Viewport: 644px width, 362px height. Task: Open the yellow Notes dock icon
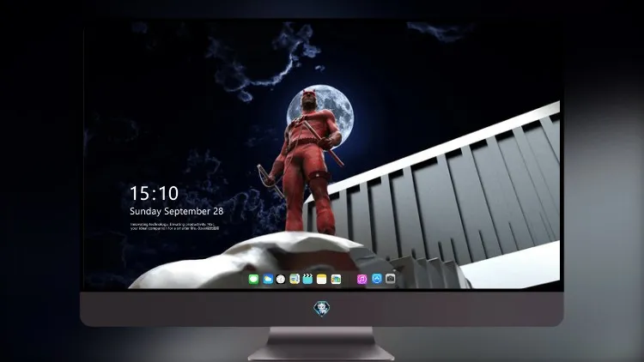coord(322,279)
